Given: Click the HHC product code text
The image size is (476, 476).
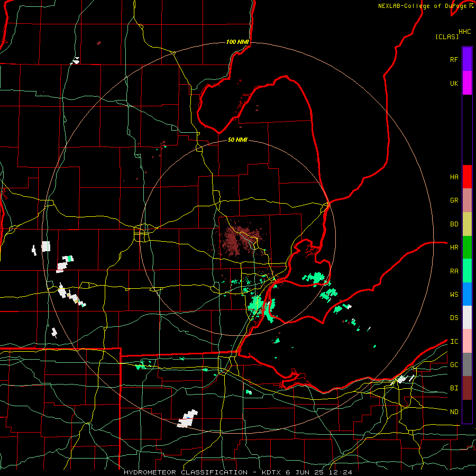Looking at the screenshot, I should pyautogui.click(x=465, y=32).
